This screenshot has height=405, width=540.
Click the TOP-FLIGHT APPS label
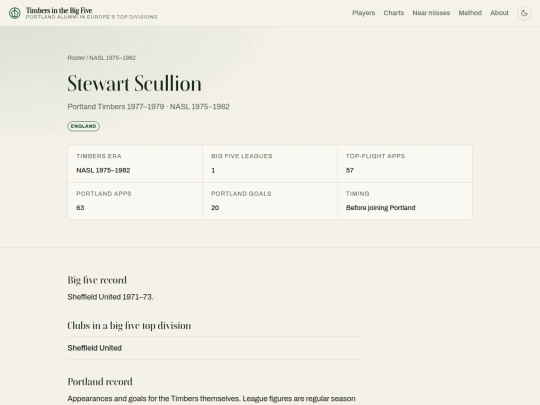[x=375, y=156]
